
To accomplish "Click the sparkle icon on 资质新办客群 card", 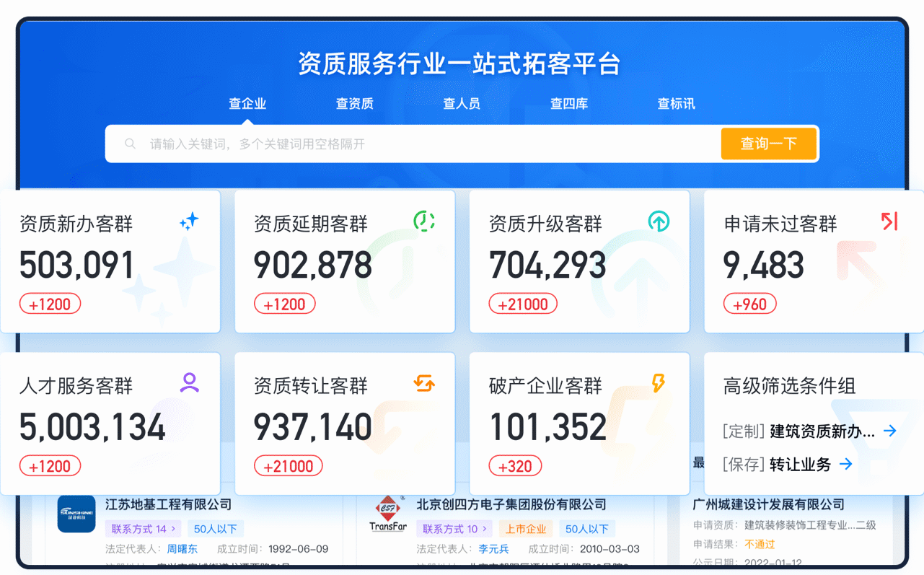I will click(x=189, y=221).
